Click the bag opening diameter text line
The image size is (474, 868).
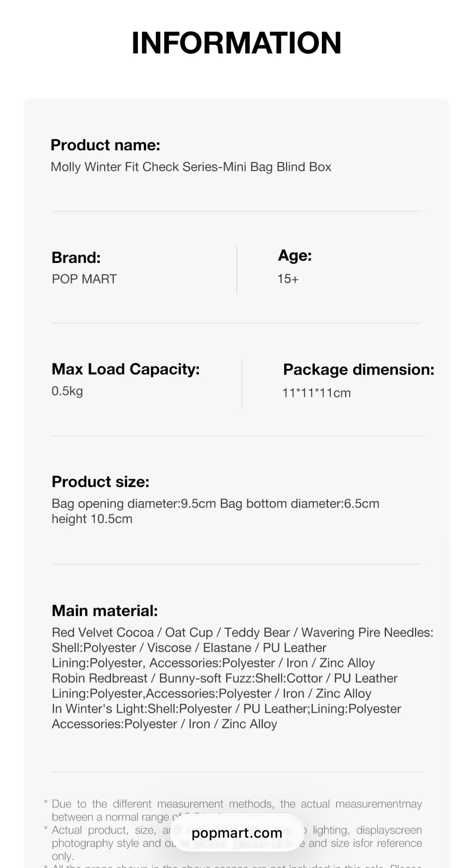(215, 504)
